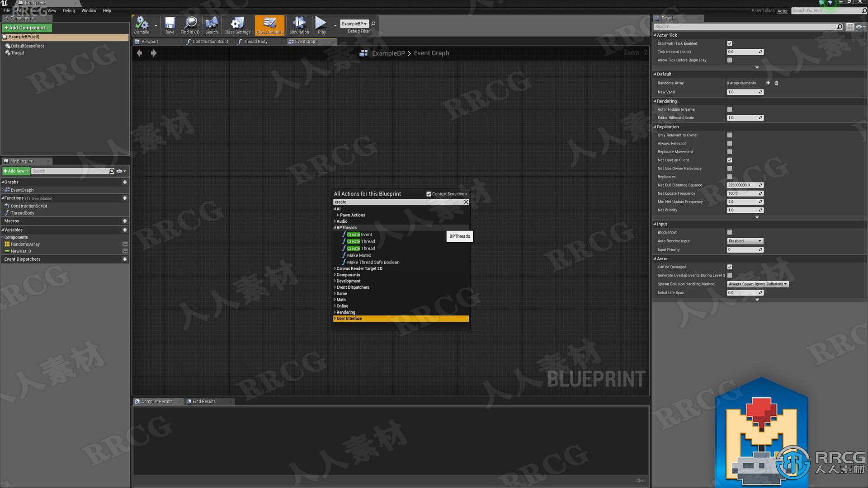Adjust the Net Update Frequency slider

(x=745, y=193)
